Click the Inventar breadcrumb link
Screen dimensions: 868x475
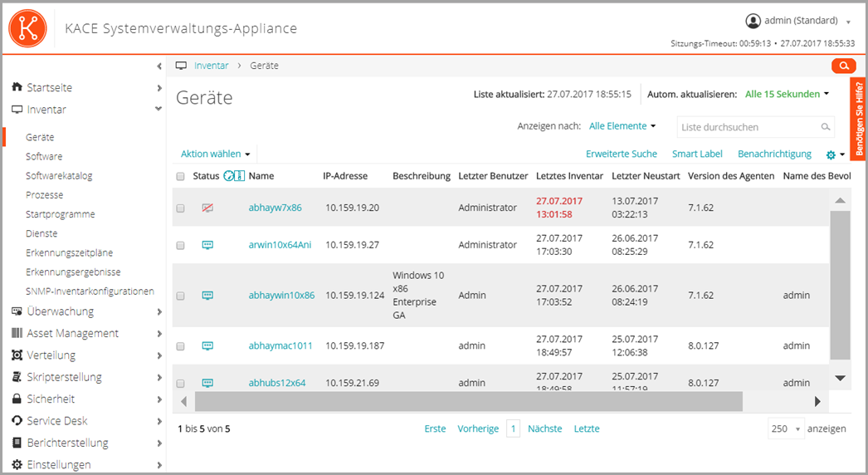pos(211,66)
